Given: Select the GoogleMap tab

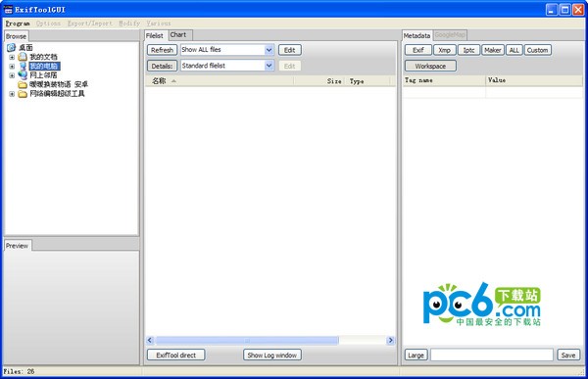Looking at the screenshot, I should point(450,35).
